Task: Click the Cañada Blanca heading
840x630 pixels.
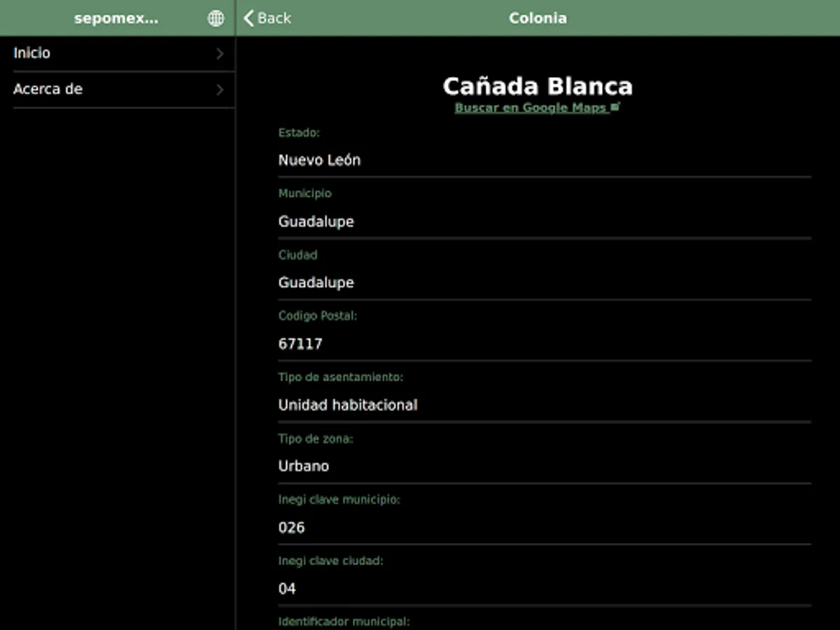Action: click(538, 86)
